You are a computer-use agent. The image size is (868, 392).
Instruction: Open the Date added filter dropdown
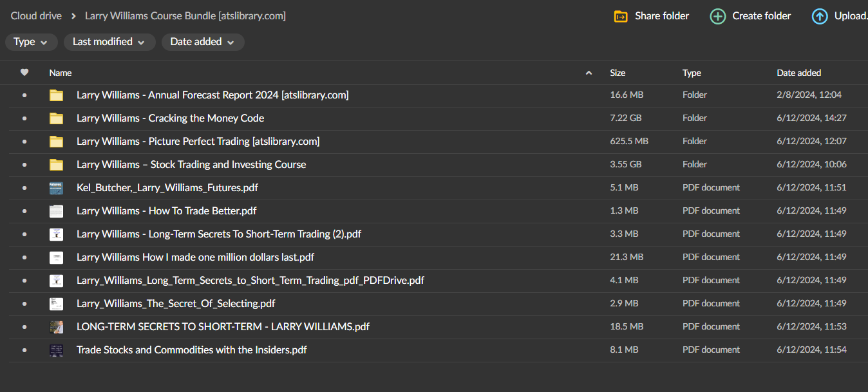202,42
